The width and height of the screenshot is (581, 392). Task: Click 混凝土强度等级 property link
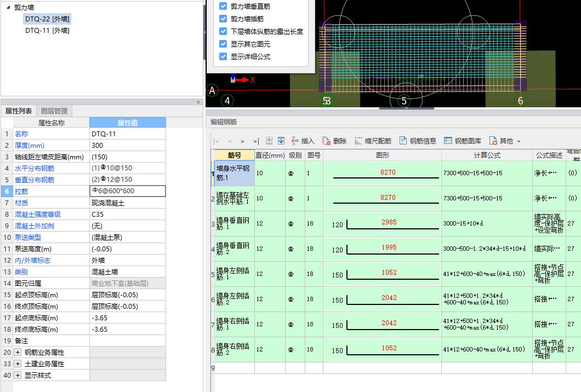(x=38, y=214)
